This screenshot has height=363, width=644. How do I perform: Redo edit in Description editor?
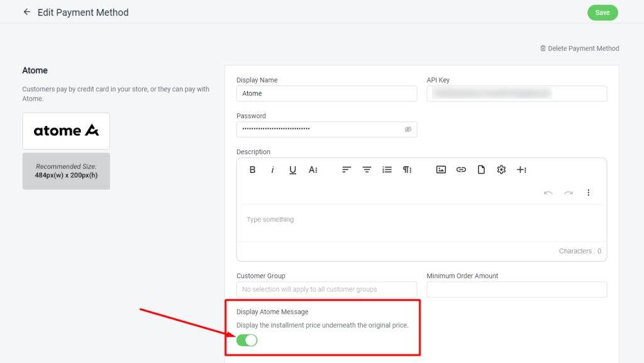pyautogui.click(x=568, y=193)
